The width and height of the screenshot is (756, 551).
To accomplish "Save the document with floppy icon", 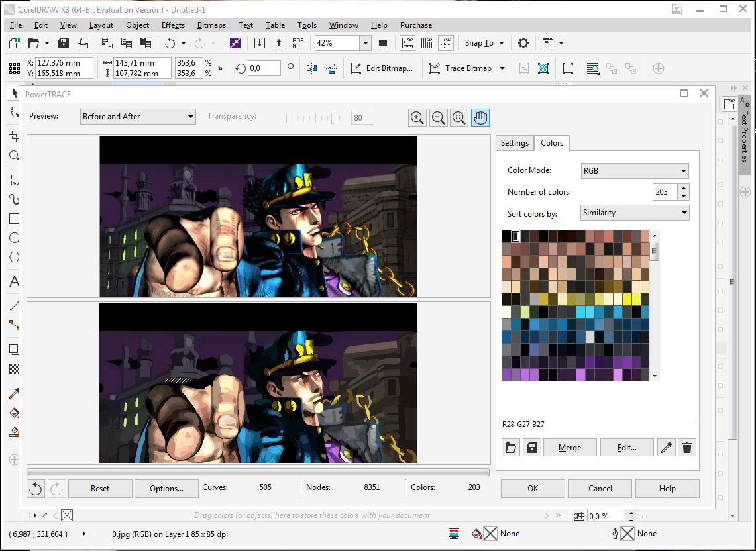I will 63,43.
